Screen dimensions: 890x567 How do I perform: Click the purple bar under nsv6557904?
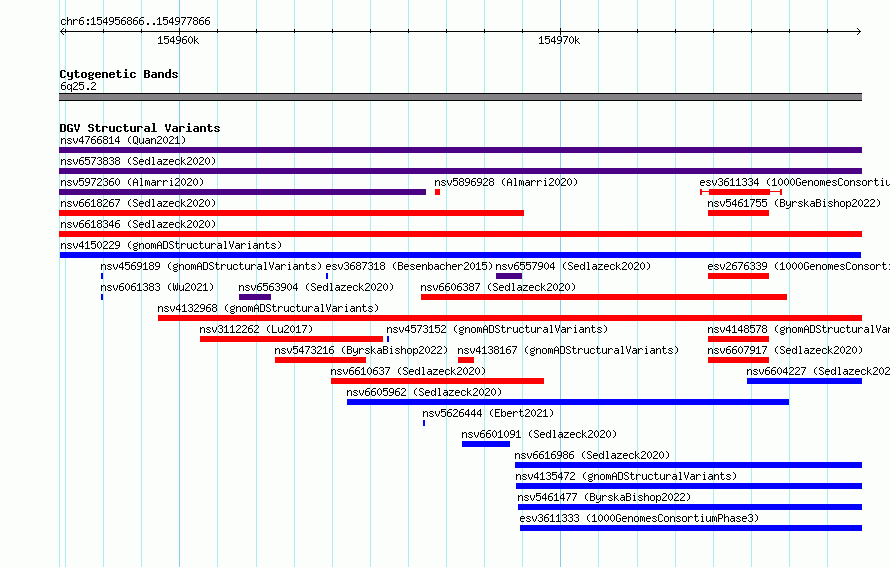509,276
